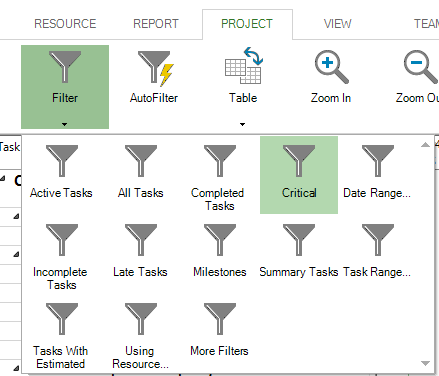Apply the All Tasks filter
Viewport: 439px width, 376px height.
coord(141,175)
